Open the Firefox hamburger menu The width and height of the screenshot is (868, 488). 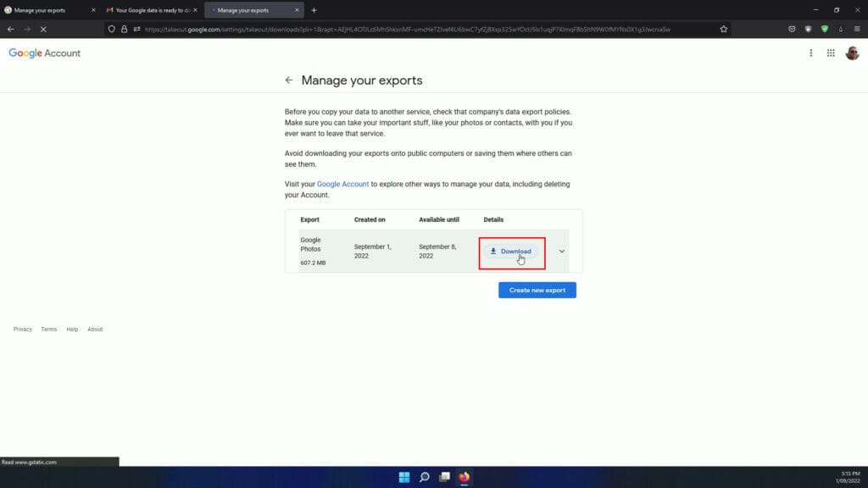858,28
